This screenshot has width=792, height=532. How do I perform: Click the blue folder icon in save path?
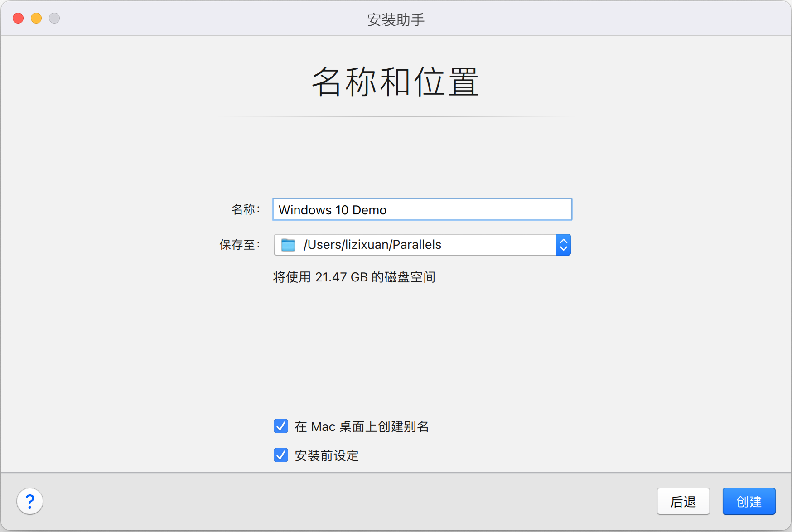288,245
